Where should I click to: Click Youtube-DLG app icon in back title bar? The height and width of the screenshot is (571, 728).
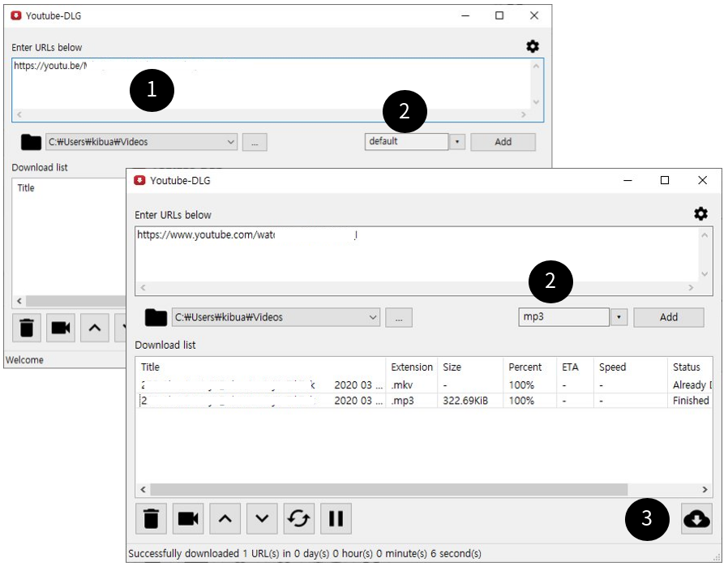15,15
